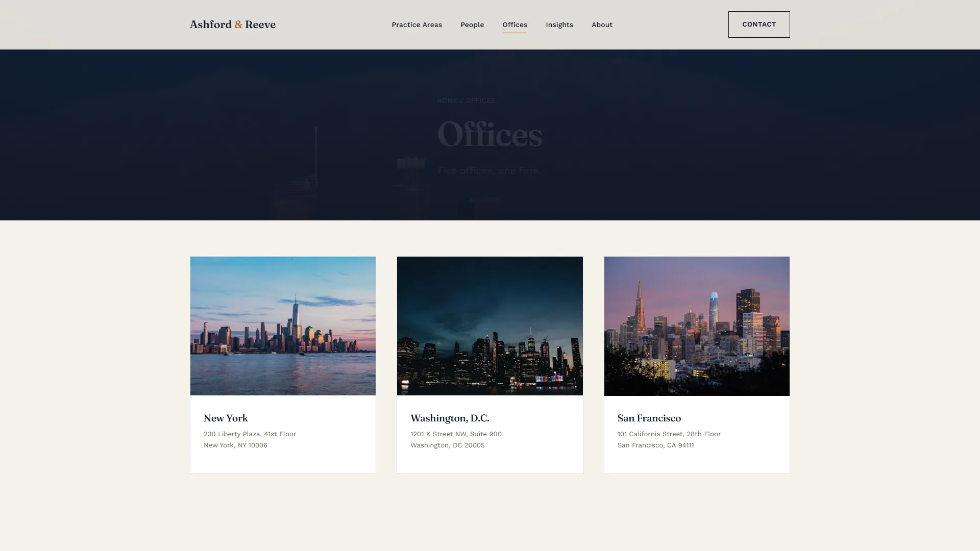Select the 'New York, NY 10006' line
This screenshot has height=551, width=980.
coord(235,445)
